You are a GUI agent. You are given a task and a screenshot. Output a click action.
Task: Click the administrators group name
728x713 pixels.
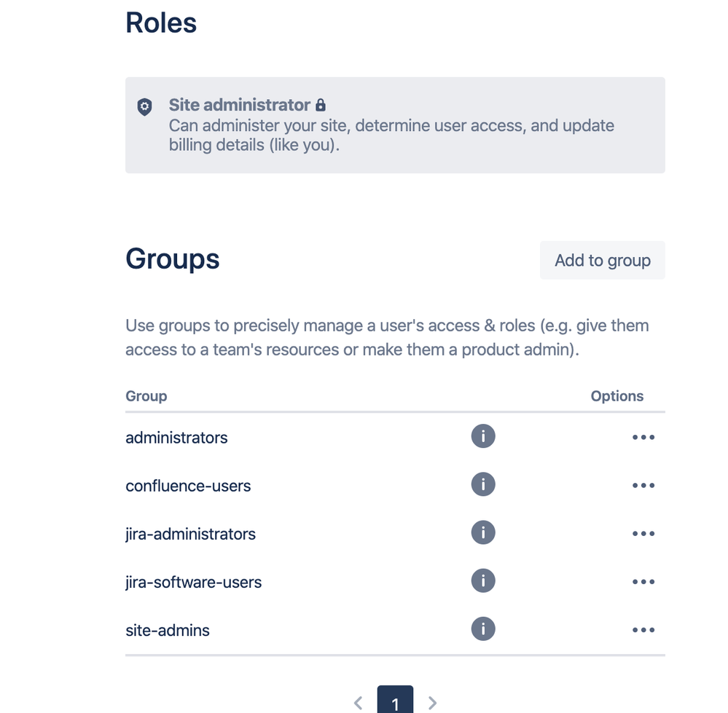176,438
